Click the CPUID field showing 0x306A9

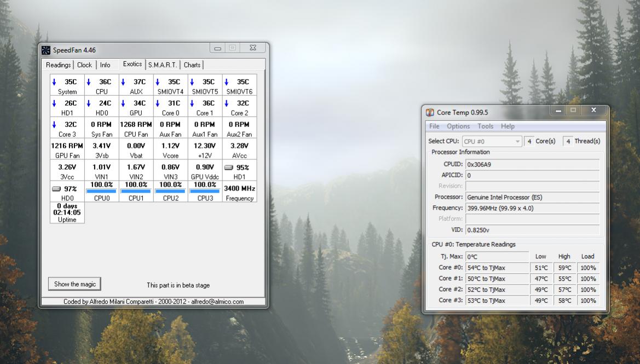coord(532,164)
